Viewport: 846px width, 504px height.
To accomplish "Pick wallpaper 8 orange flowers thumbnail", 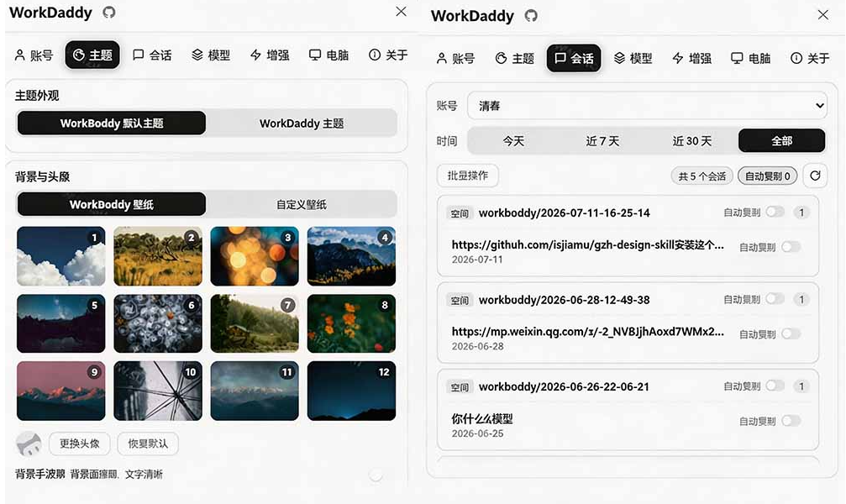I will [x=351, y=323].
